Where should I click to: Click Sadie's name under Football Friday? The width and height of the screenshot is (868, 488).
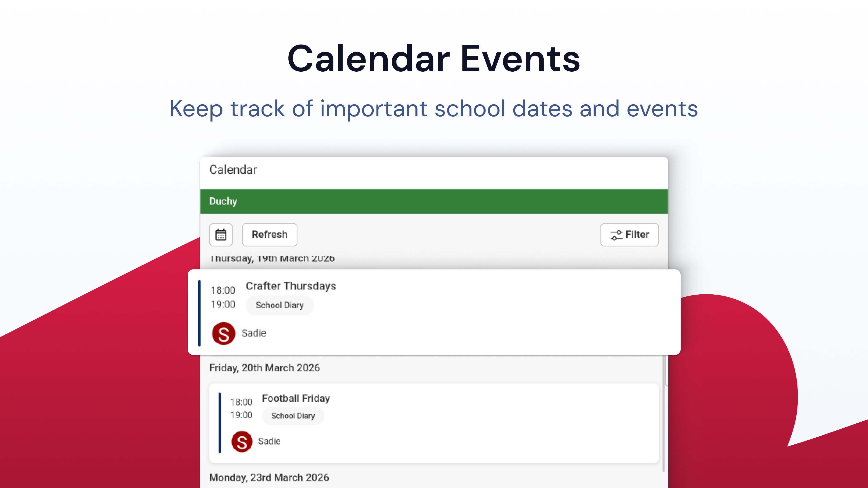(x=269, y=441)
